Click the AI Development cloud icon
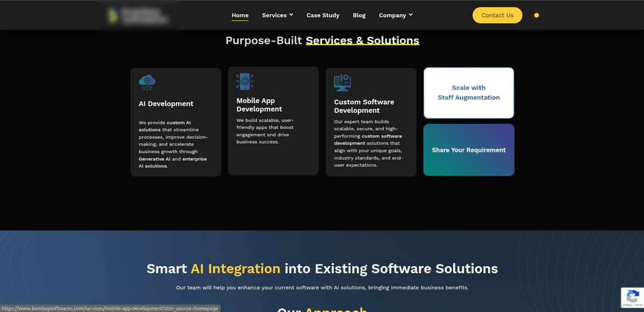This screenshot has height=312, width=644. click(x=147, y=83)
